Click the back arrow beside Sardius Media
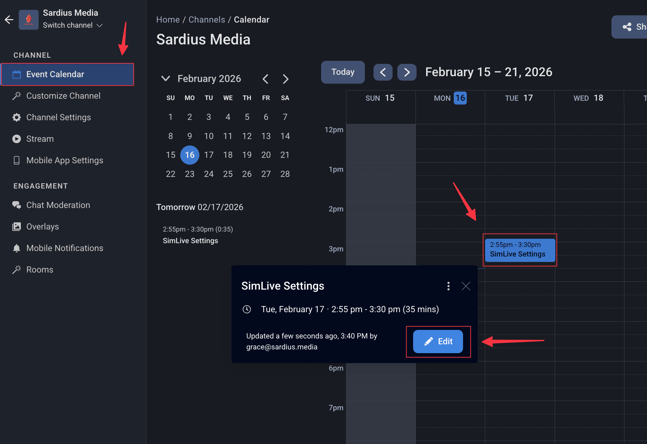The image size is (647, 444). click(x=9, y=19)
